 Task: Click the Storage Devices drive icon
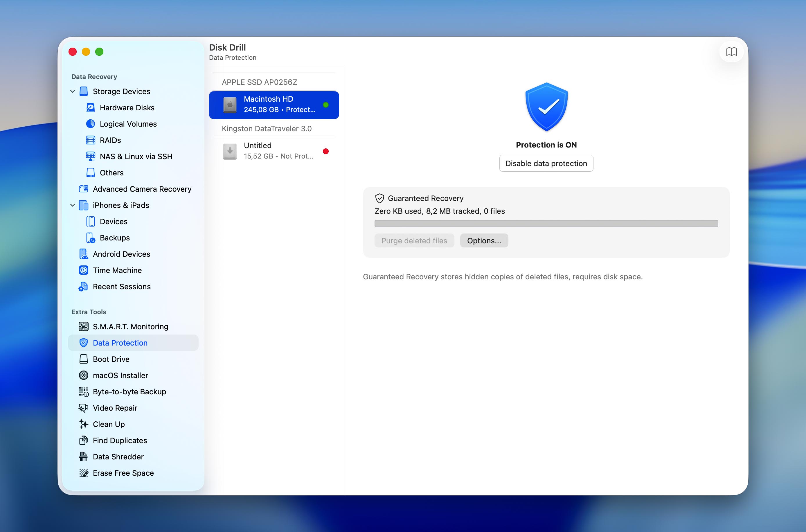83,91
